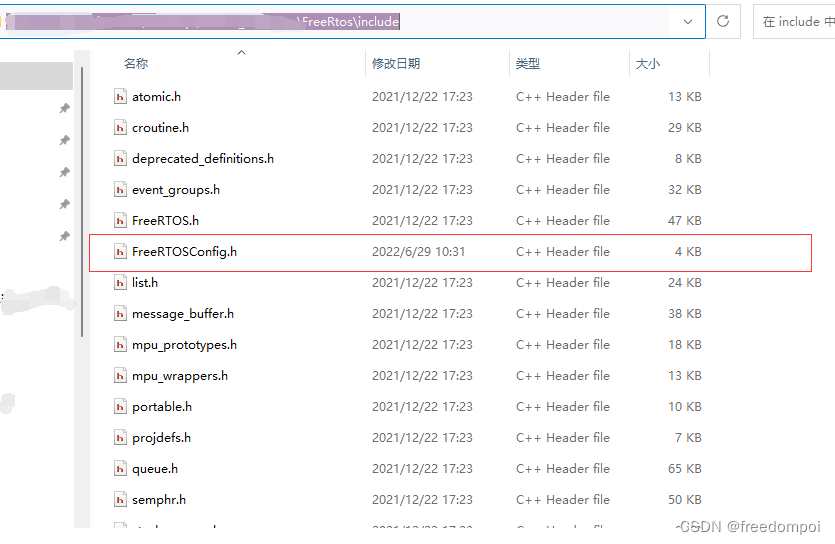Click the 38 KB size of message_buffer.h
Image resolution: width=835 pixels, height=544 pixels.
coord(685,314)
